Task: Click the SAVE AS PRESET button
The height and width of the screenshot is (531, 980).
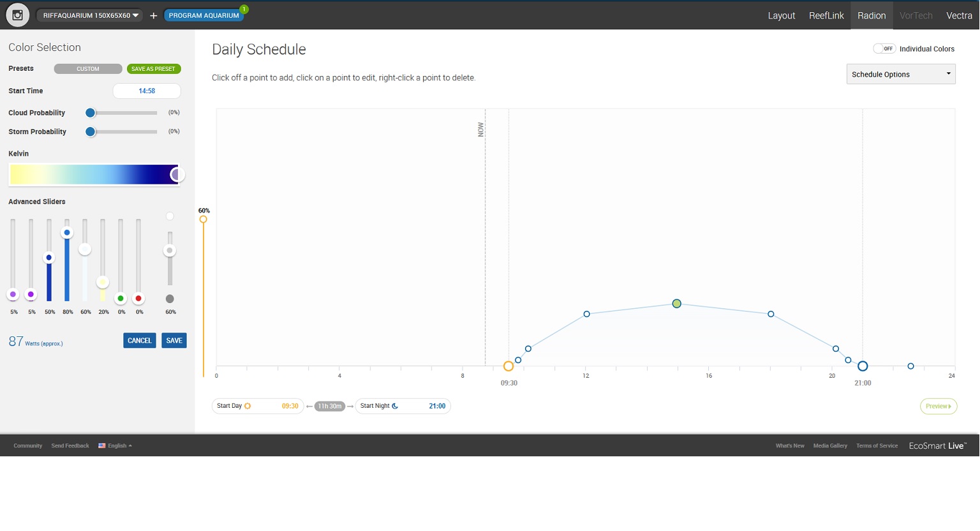Action: (x=153, y=69)
